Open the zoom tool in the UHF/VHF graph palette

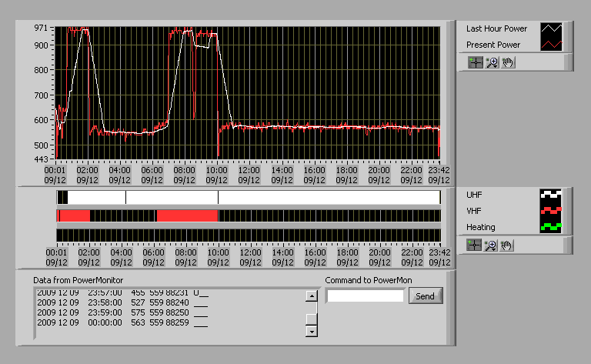click(x=491, y=245)
